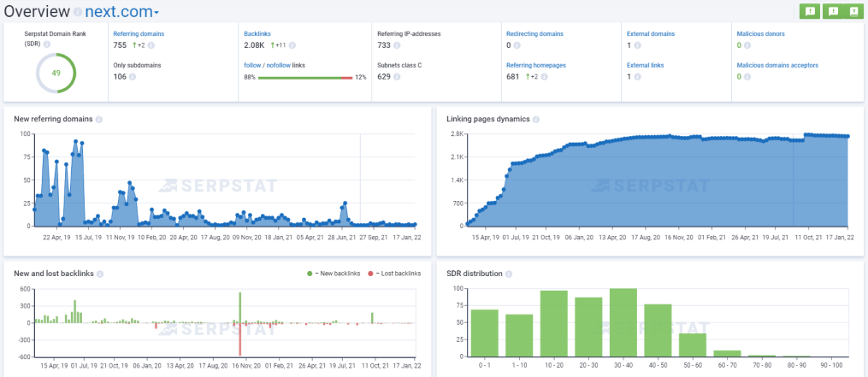This screenshot has height=377, width=868.
Task: Click info icon of SDR distribution chart
Action: (508, 274)
